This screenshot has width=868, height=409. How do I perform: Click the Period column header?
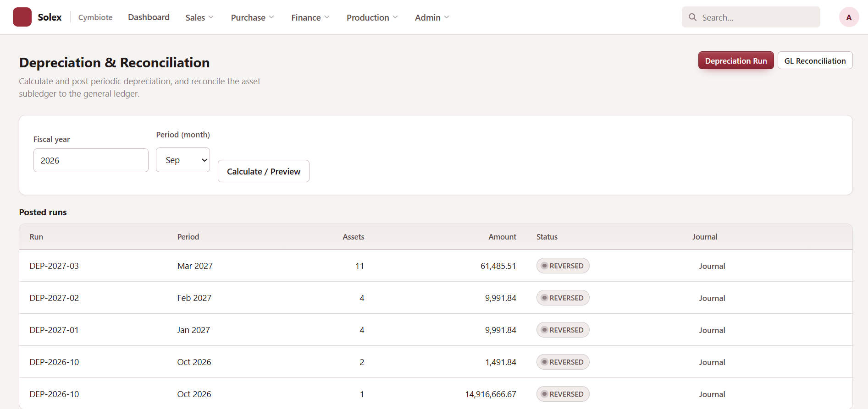point(188,237)
